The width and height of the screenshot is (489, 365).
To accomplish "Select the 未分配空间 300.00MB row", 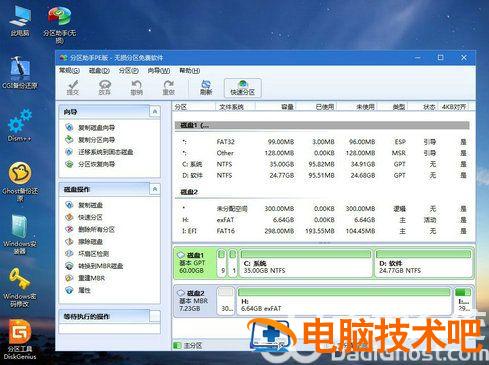I will (x=322, y=209).
